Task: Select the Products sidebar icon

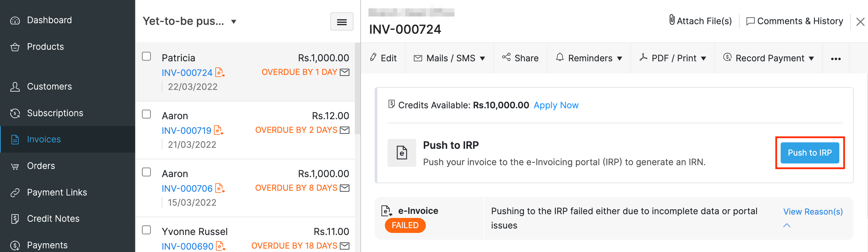Action: click(x=45, y=46)
